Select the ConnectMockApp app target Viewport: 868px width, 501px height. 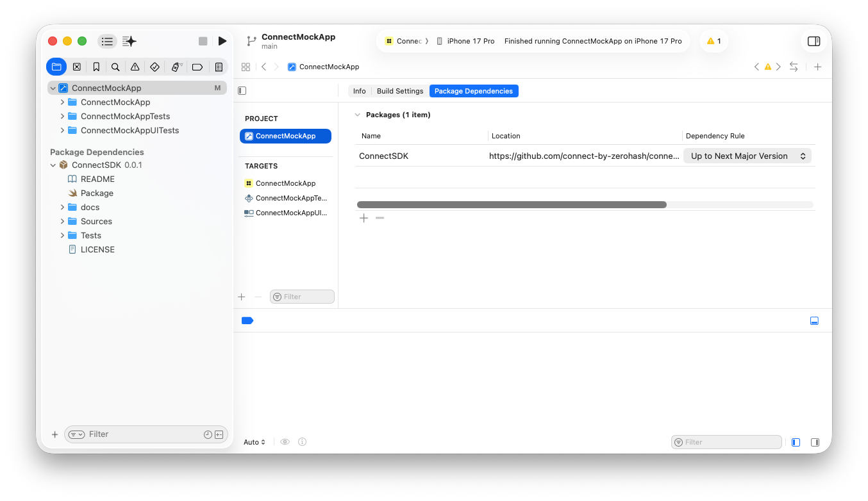285,183
